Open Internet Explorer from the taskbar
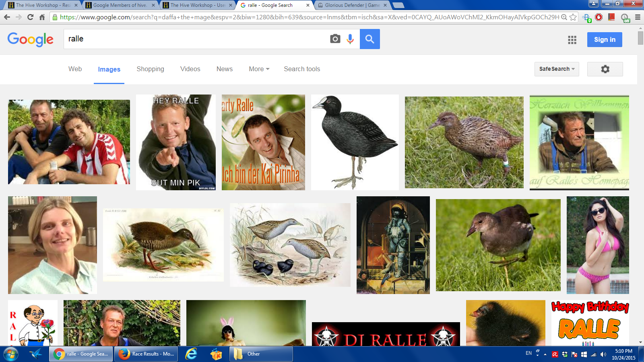Image resolution: width=644 pixels, height=362 pixels. [191, 354]
